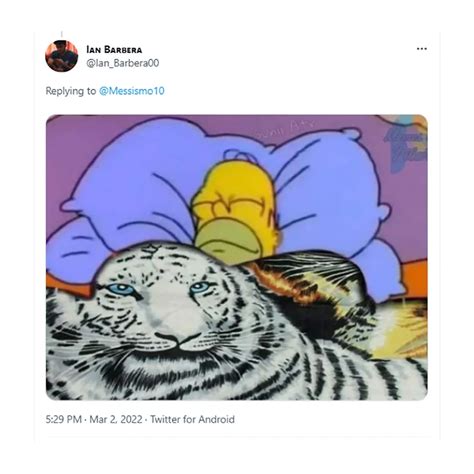Click the tiger's right blue eye
The height and width of the screenshot is (474, 474).
[200, 287]
